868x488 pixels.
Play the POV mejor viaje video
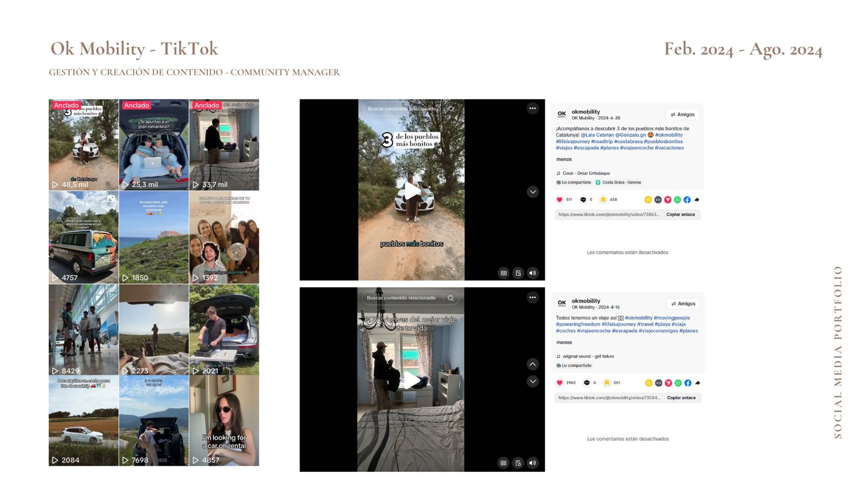tap(412, 381)
